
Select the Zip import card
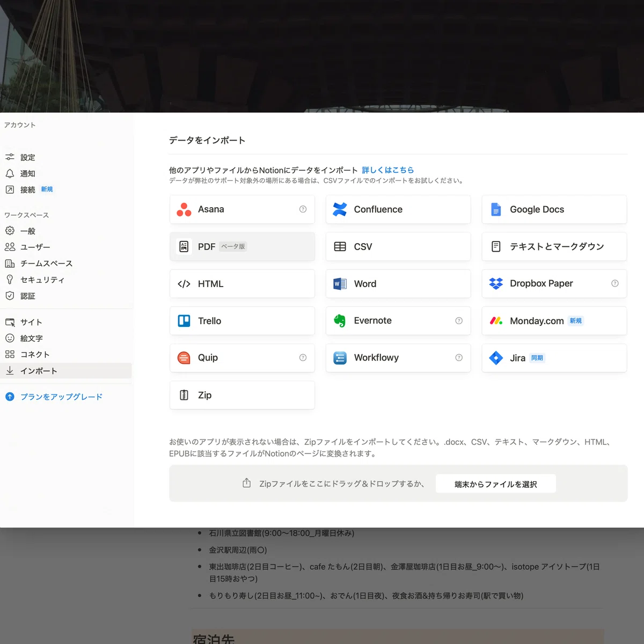tap(242, 395)
